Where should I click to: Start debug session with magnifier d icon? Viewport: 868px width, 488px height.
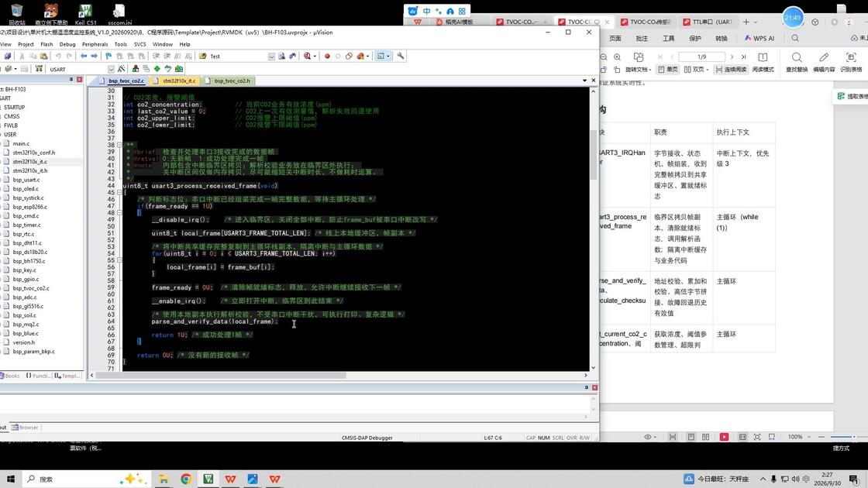(x=307, y=56)
